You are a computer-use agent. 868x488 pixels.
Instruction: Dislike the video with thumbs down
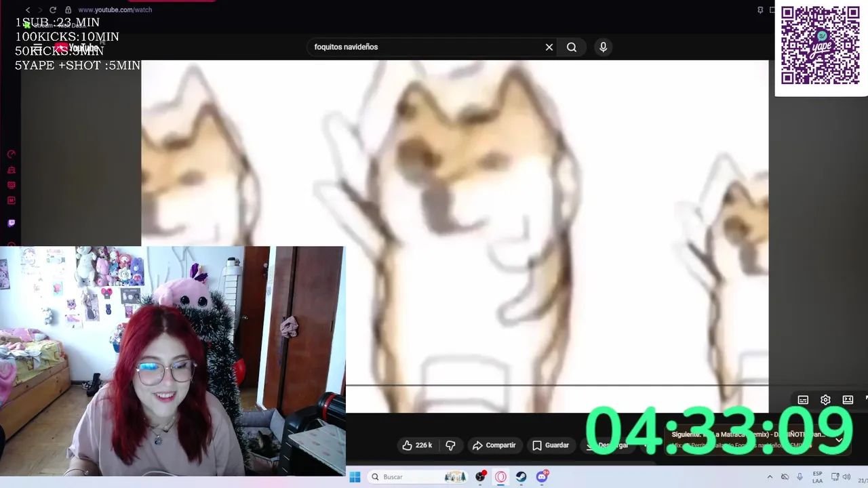(450, 445)
